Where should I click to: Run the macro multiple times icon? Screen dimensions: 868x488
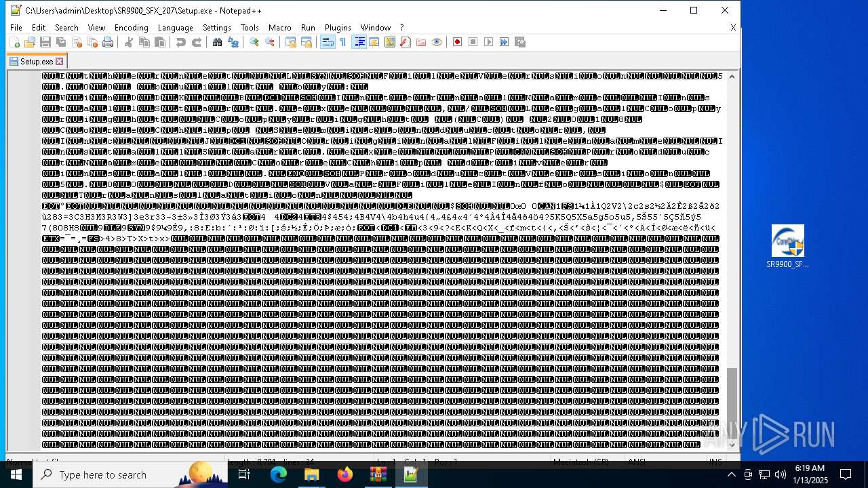point(505,42)
